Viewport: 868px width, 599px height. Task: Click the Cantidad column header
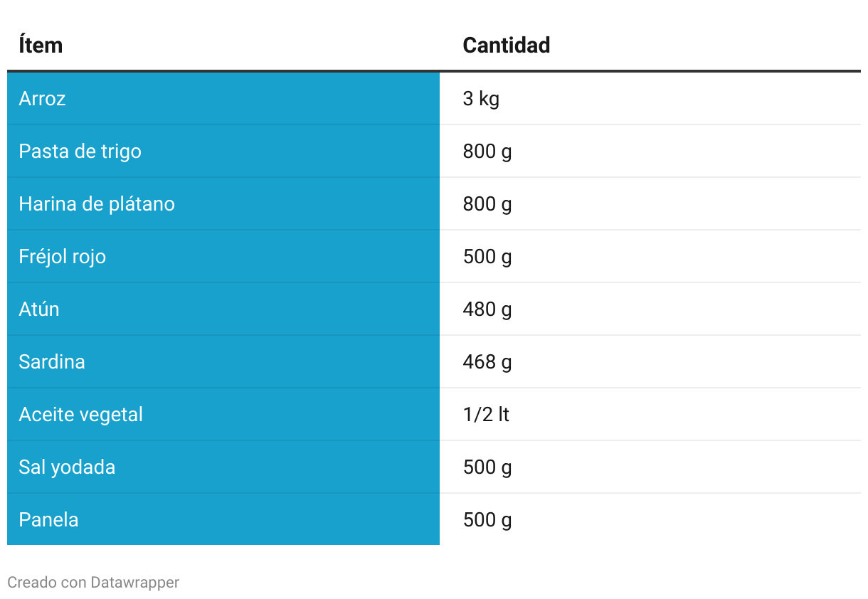click(x=506, y=45)
